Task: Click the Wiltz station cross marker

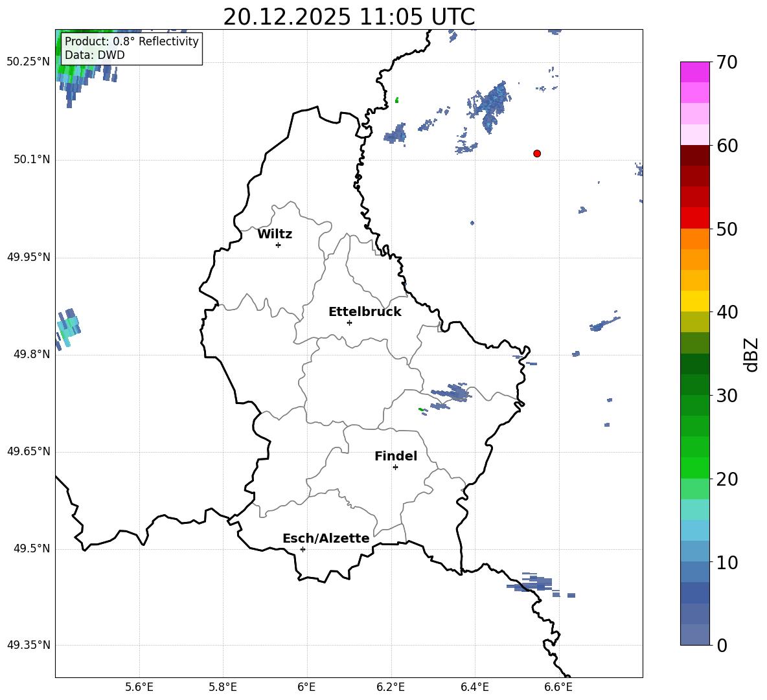Action: (279, 245)
